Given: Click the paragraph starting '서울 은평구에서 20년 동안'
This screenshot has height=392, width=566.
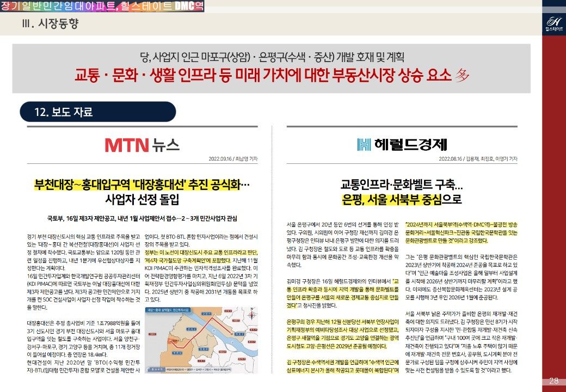Looking at the screenshot, I should point(343,245).
